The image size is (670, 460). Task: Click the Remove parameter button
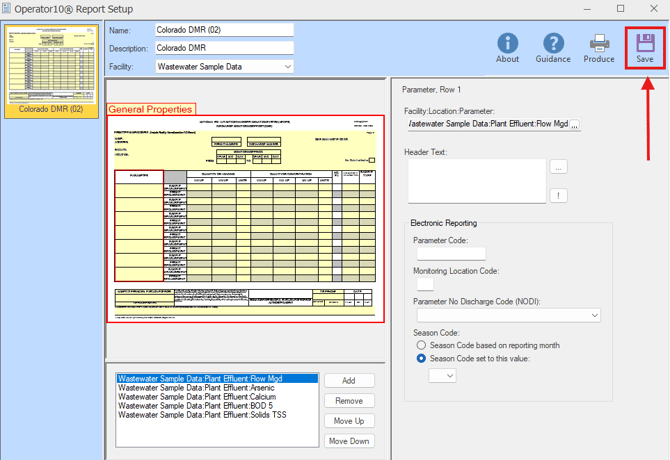click(x=349, y=401)
